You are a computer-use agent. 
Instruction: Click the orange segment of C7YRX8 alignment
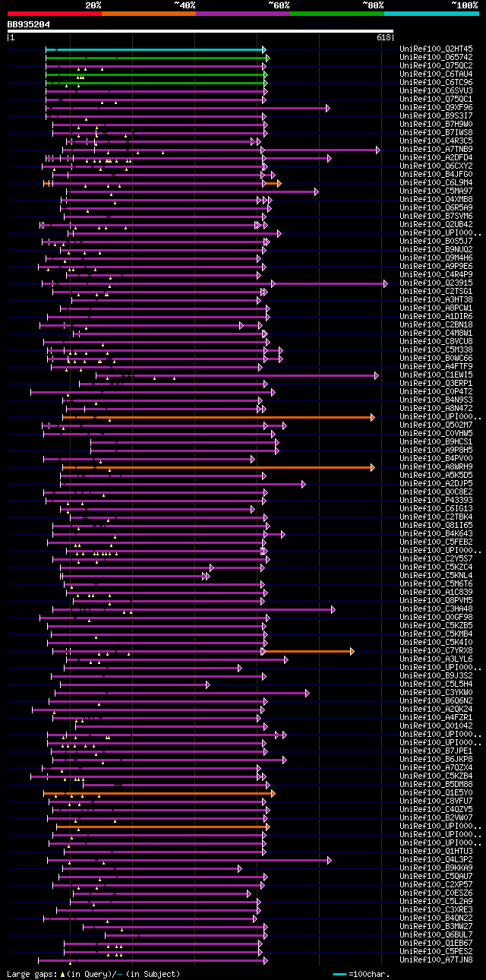[308, 651]
